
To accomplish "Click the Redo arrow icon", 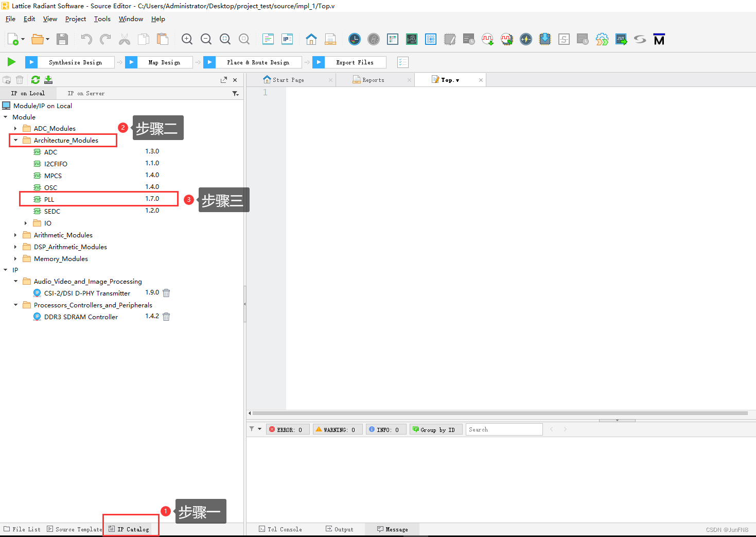I will [106, 39].
